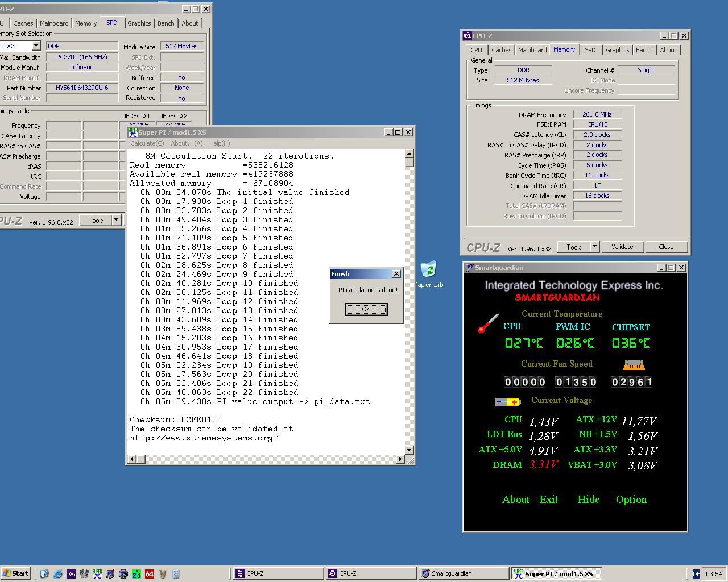This screenshot has width=728, height=582.
Task: Launch Show Desktop quick launch icon
Action: pyautogui.click(x=44, y=574)
